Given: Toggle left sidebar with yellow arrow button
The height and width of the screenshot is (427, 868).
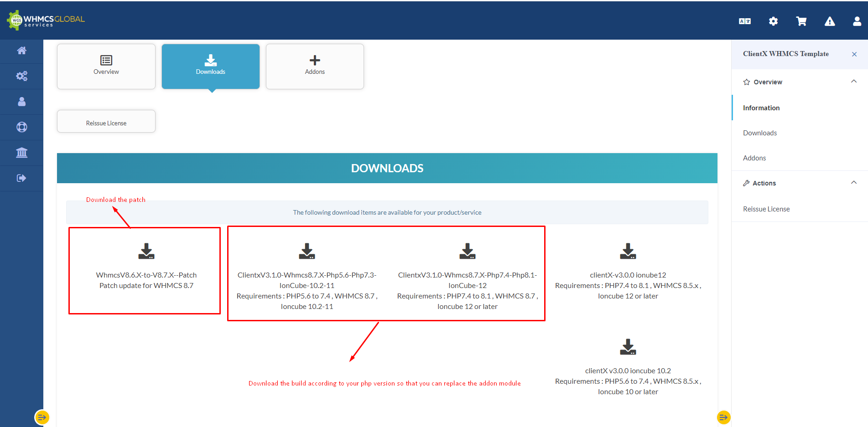Looking at the screenshot, I should point(42,417).
